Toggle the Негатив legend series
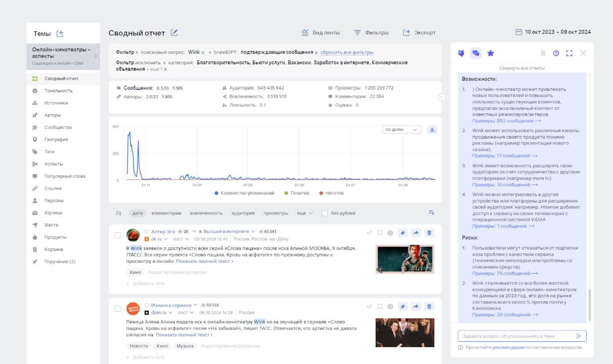This screenshot has height=364, width=613. tap(331, 193)
